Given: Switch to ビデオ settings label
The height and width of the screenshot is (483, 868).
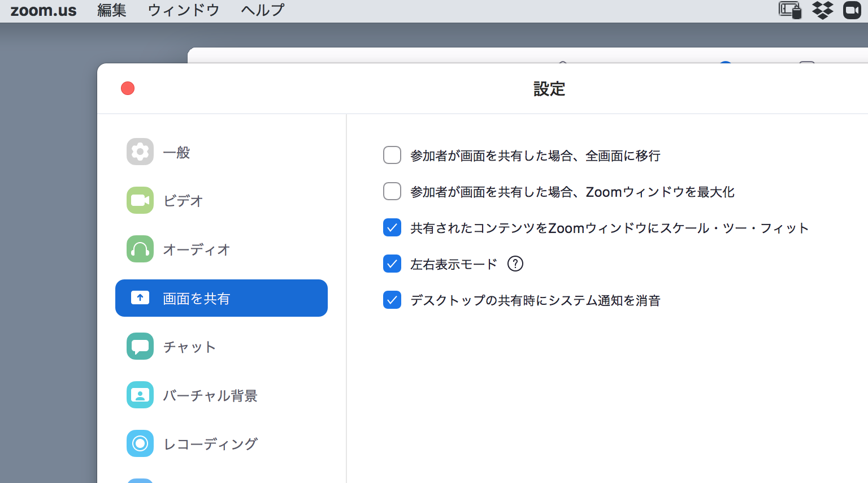Looking at the screenshot, I should [183, 201].
